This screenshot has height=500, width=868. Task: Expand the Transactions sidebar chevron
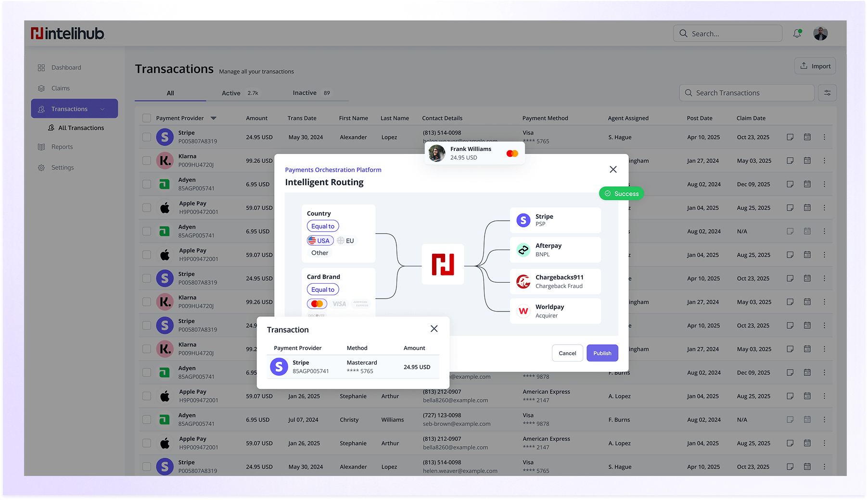coord(102,109)
